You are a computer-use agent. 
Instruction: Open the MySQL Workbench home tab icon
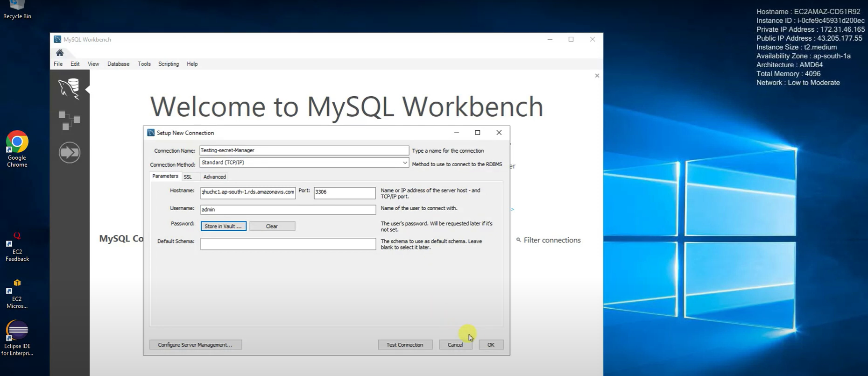[60, 53]
